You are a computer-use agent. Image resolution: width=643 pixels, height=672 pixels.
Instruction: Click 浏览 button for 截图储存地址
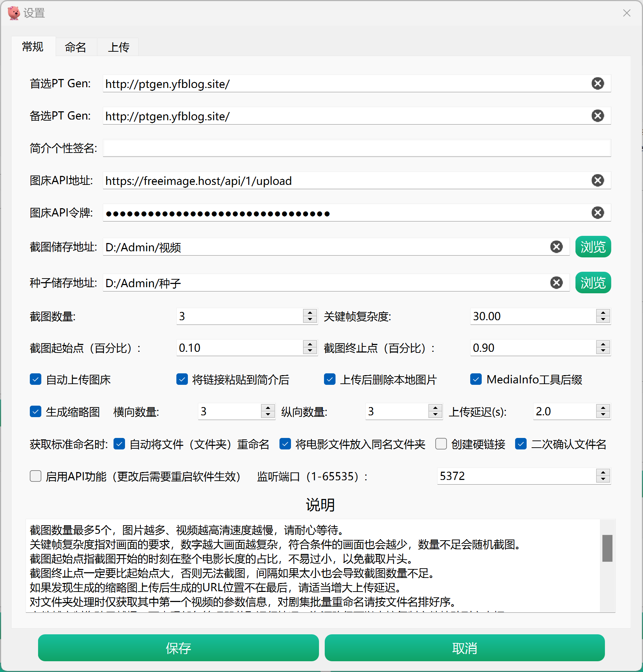[x=593, y=247]
